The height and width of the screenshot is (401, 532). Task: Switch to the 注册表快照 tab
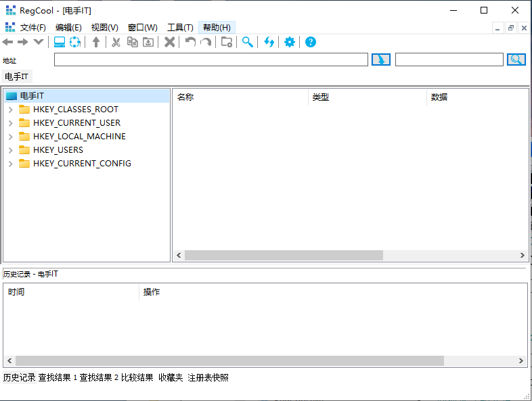tap(208, 377)
